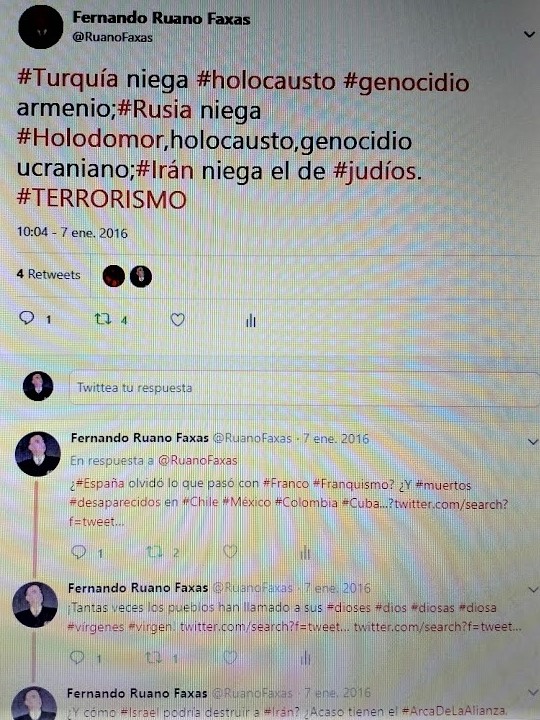Click first retweeter avatar thumbnail
This screenshot has width=540, height=720.
coord(113,276)
